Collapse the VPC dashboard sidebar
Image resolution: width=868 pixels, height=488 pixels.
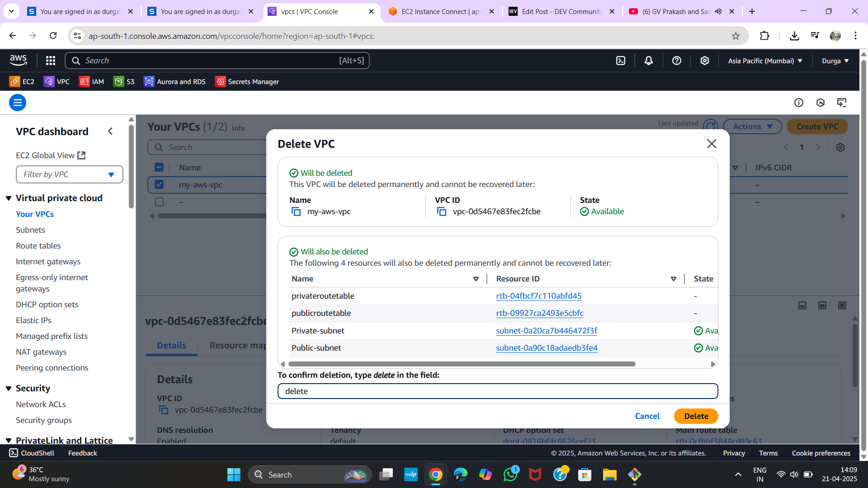(x=110, y=131)
